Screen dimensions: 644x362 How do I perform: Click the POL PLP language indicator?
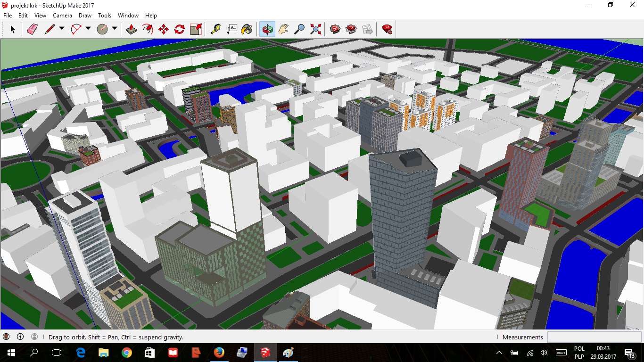(579, 353)
